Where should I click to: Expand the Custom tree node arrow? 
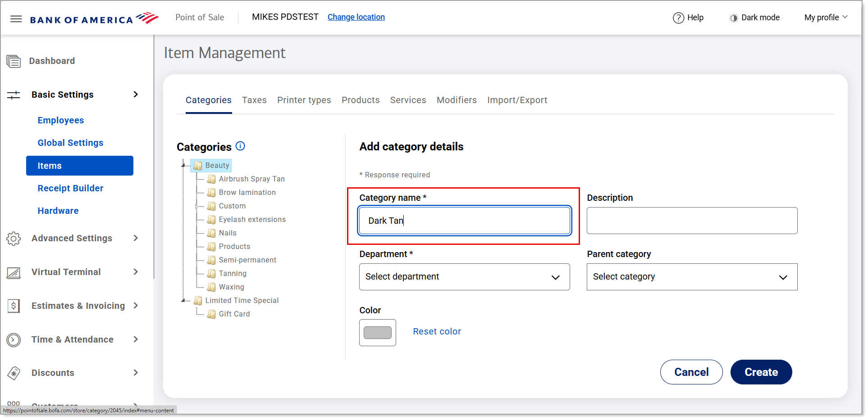pyautogui.click(x=196, y=206)
